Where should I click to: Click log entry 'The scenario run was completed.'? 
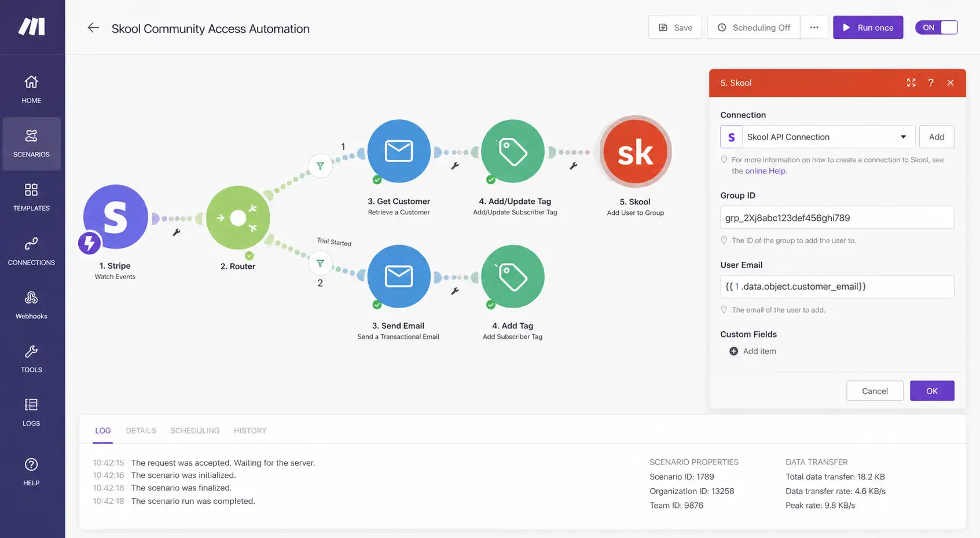[193, 501]
